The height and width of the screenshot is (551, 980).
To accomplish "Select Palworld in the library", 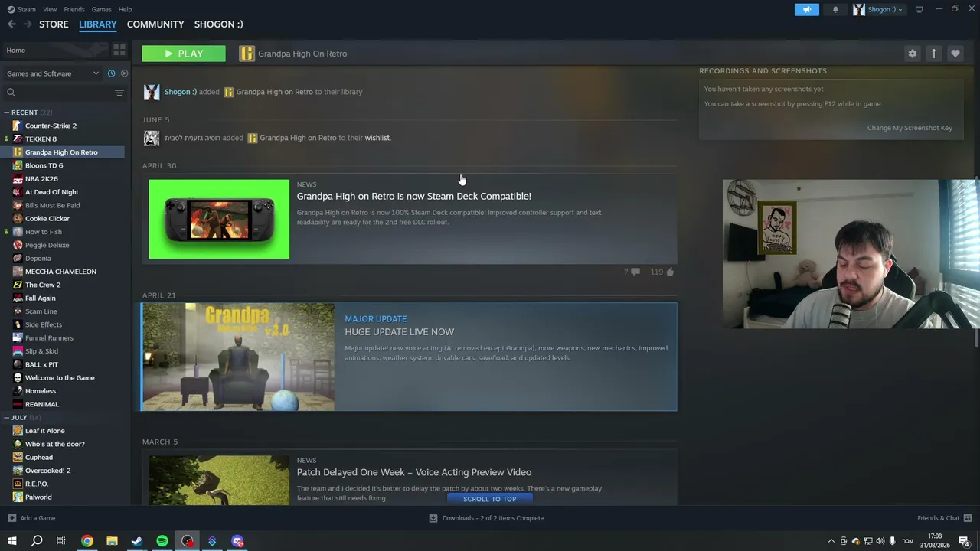I will 38,497.
